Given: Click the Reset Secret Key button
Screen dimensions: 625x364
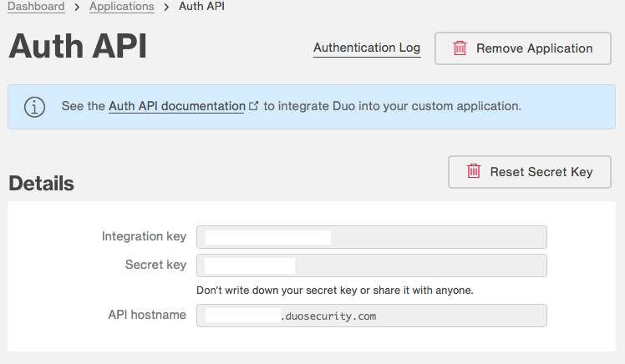Looking at the screenshot, I should tap(530, 172).
